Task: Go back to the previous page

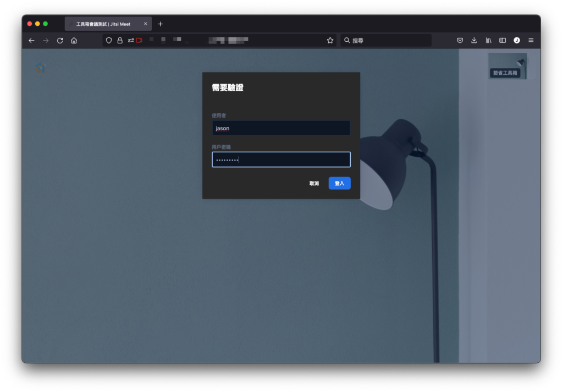Action: tap(31, 41)
